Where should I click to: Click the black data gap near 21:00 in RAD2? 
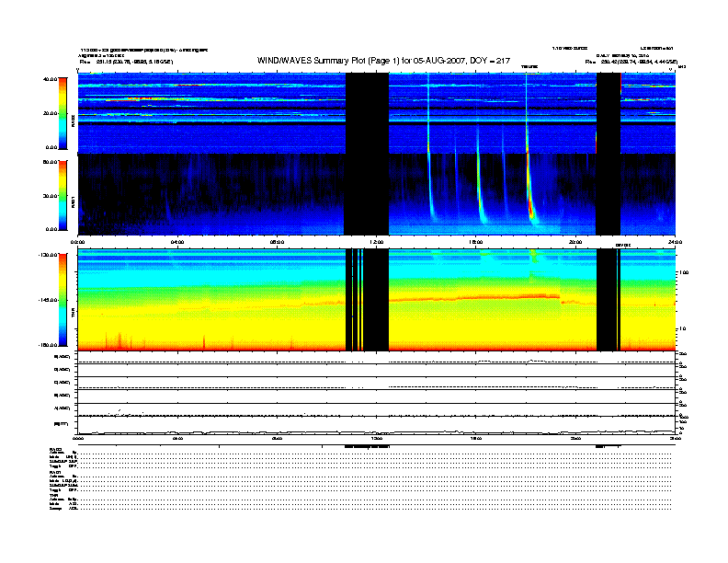click(x=609, y=113)
